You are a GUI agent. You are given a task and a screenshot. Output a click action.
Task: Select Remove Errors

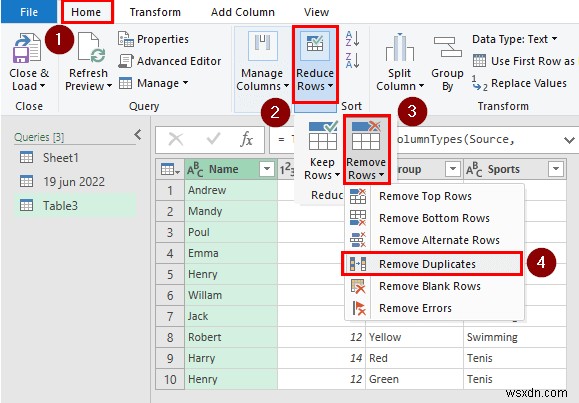point(434,308)
